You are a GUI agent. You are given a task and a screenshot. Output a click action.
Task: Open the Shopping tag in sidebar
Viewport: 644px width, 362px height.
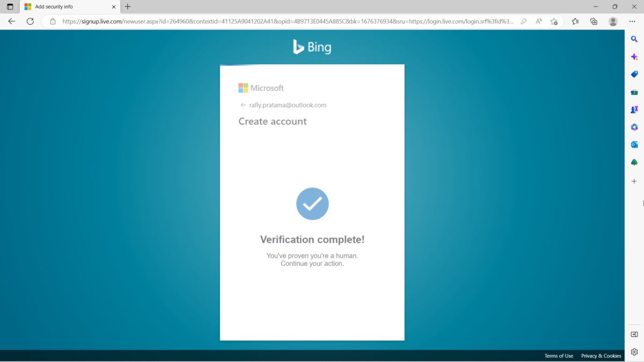[634, 75]
